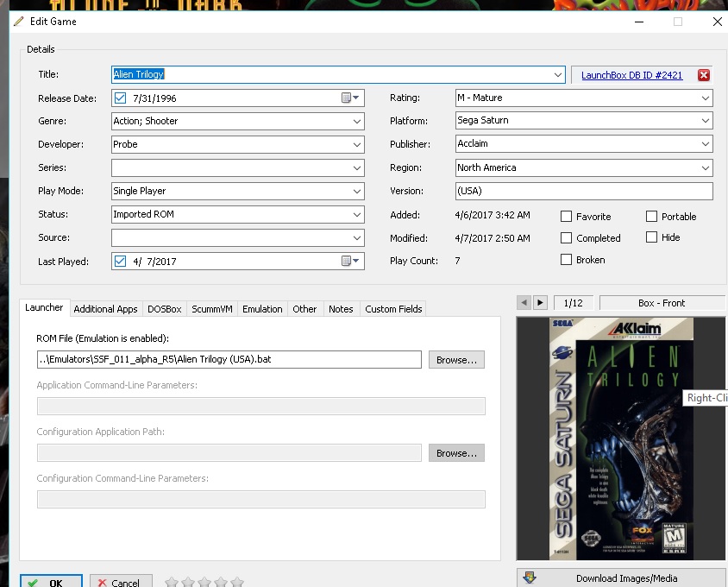728x587 pixels.
Task: Click the second rating star
Action: click(188, 582)
